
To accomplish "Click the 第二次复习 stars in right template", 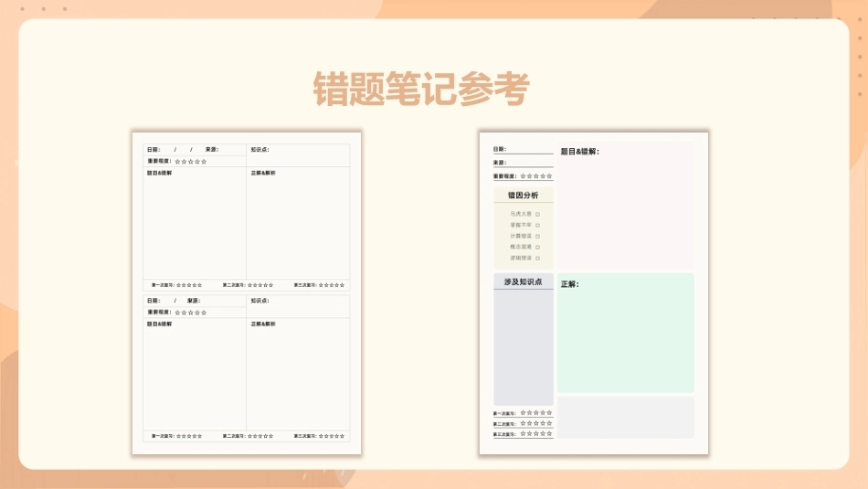I will click(x=535, y=424).
